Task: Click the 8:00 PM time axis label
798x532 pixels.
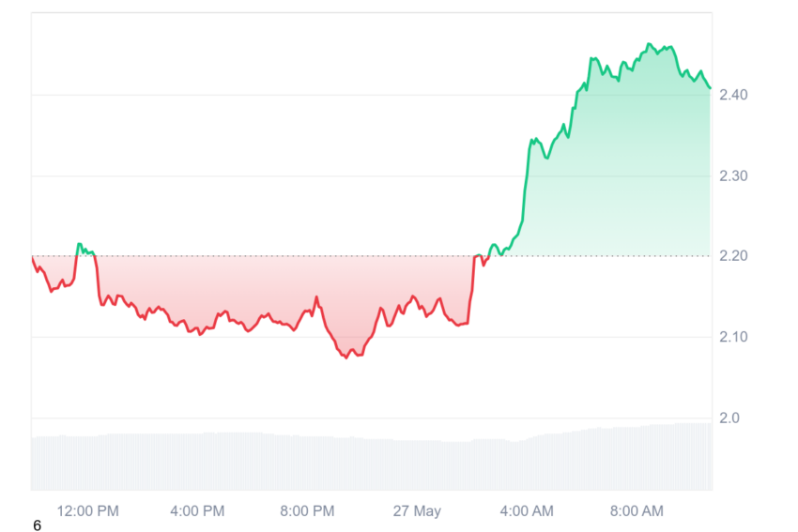Action: point(307,510)
